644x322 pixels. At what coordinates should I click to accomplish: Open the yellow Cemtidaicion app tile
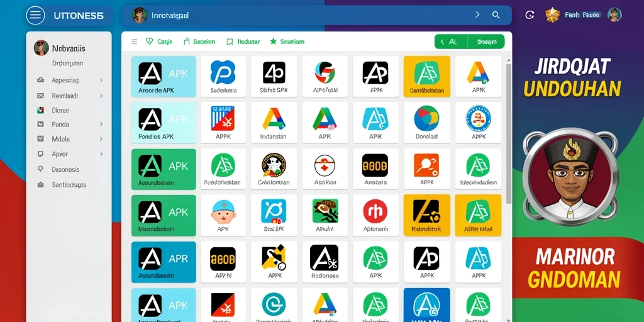427,76
